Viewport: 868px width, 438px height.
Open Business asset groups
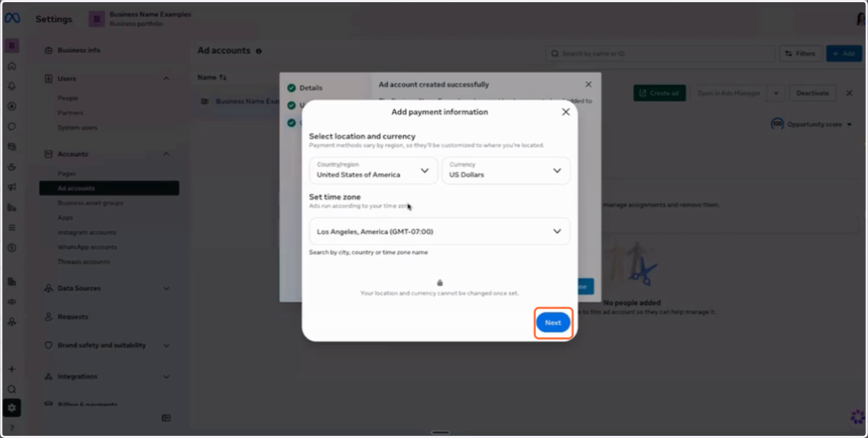[90, 203]
